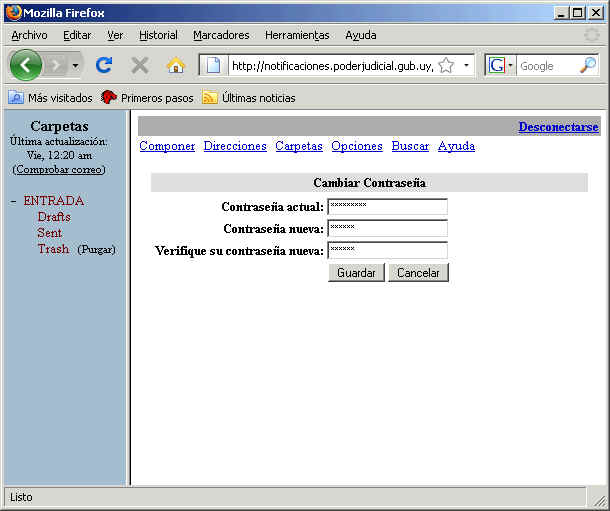Screen dimensions: 610x511
Task: Open the Sent folder
Action: tap(49, 233)
